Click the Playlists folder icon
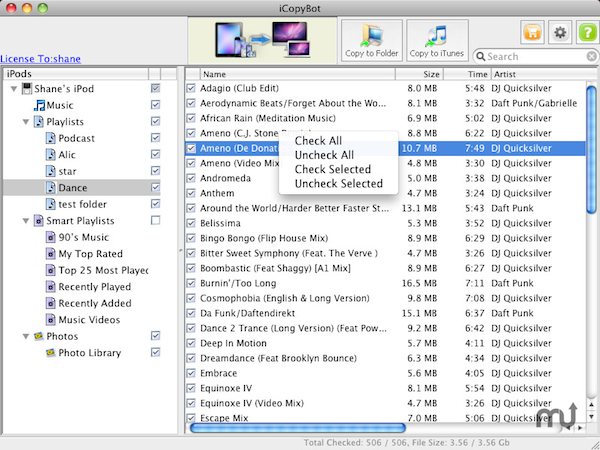Image resolution: width=600 pixels, height=450 pixels. point(39,122)
